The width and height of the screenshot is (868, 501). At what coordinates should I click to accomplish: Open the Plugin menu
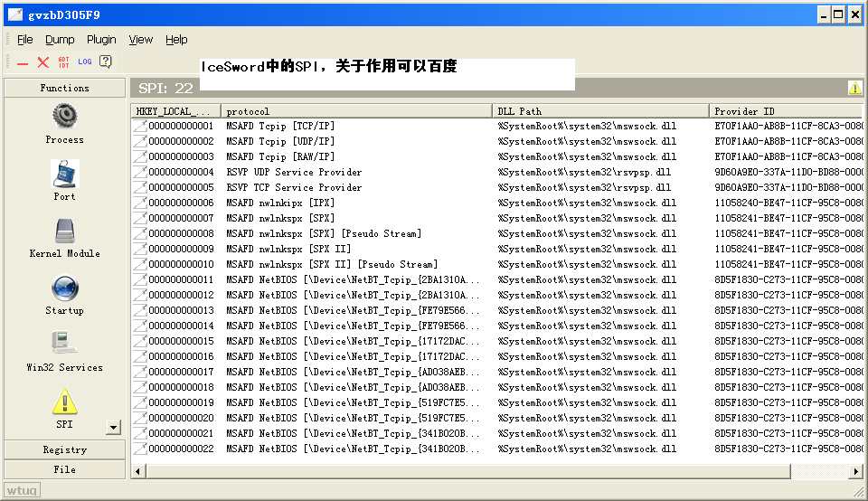click(101, 40)
